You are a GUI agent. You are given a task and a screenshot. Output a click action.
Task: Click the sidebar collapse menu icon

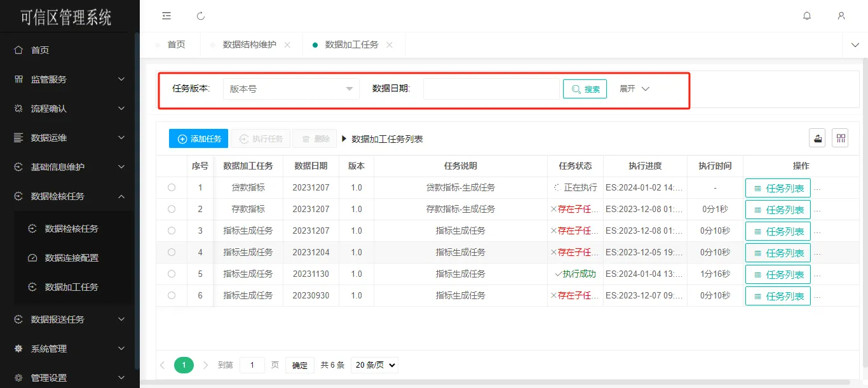tap(166, 16)
